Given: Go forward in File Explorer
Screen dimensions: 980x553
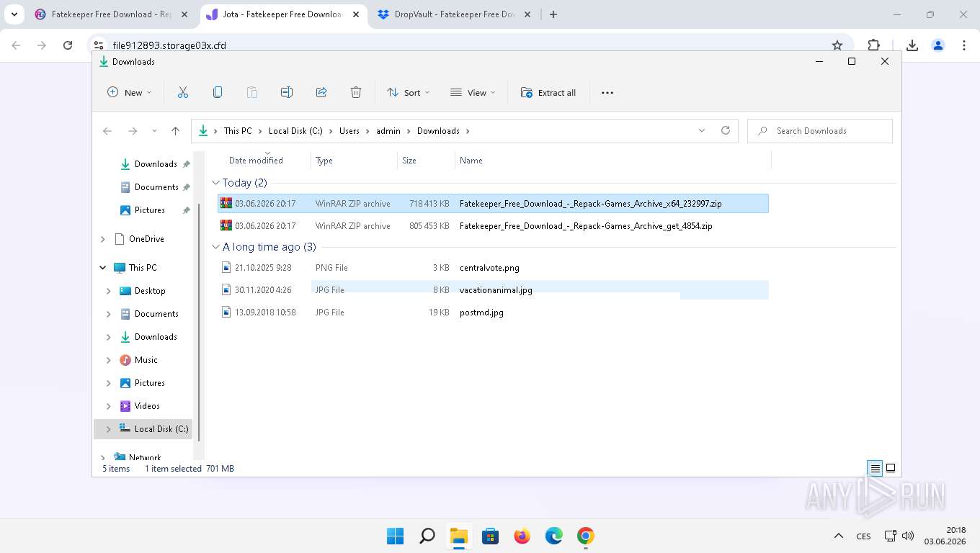Looking at the screenshot, I should pos(133,131).
